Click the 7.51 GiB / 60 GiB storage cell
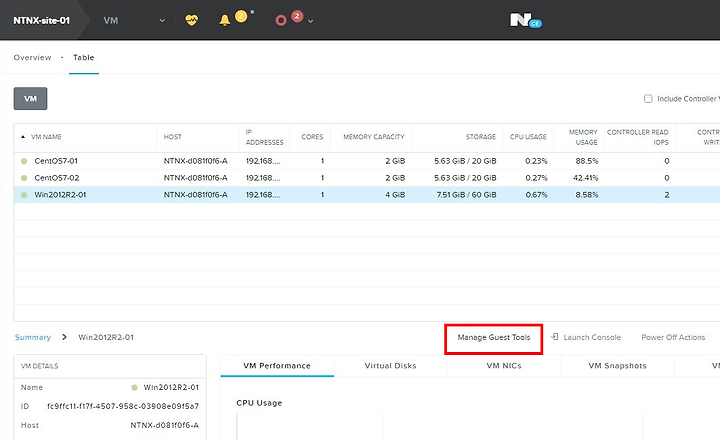This screenshot has width=720, height=440. click(467, 195)
